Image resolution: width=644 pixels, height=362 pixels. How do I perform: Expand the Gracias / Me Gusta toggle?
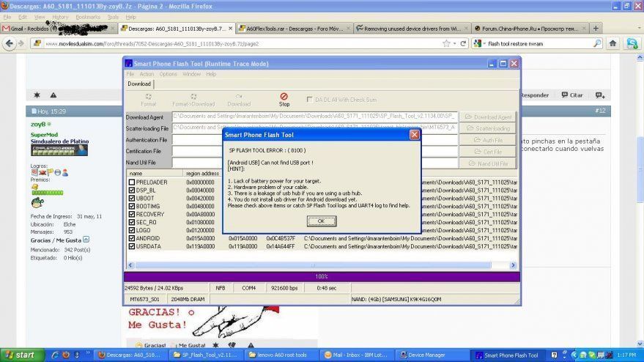86,240
